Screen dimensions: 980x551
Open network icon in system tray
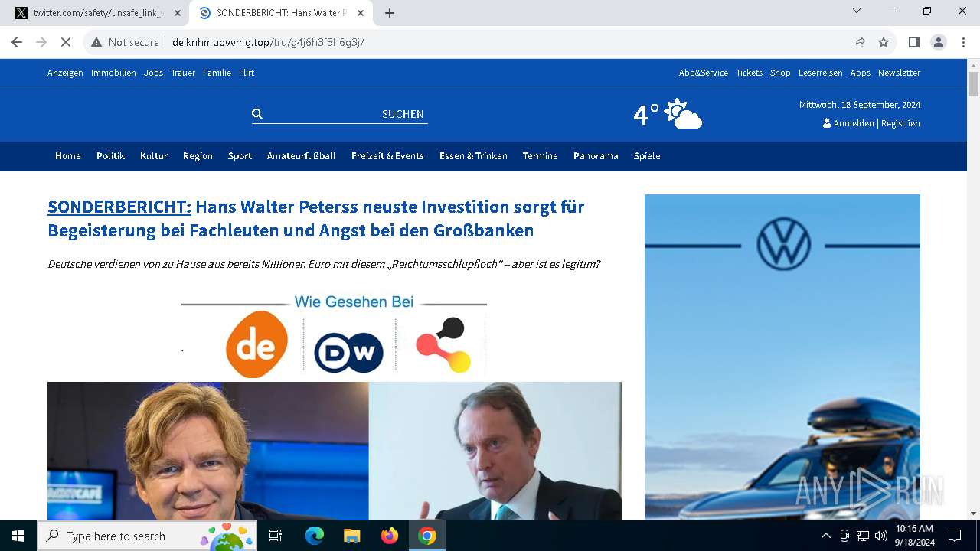863,536
